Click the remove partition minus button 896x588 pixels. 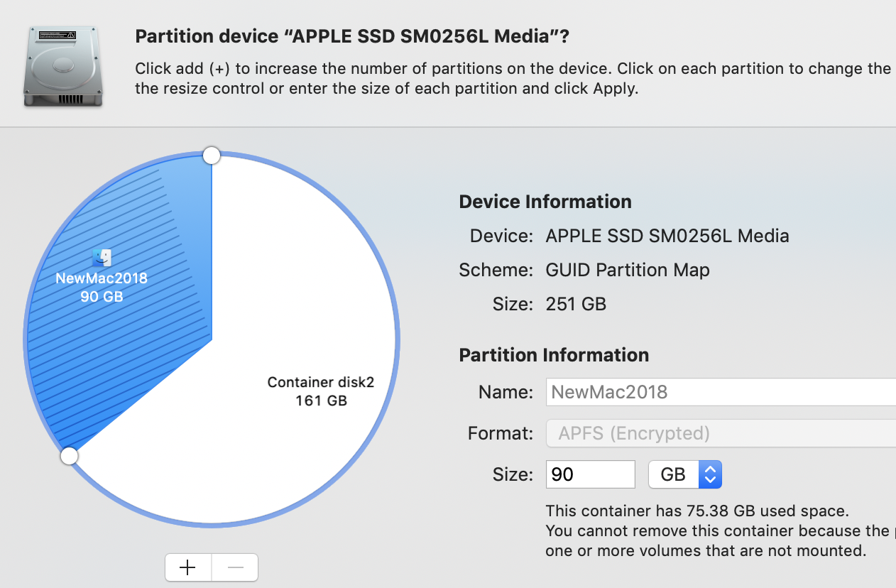(x=235, y=567)
